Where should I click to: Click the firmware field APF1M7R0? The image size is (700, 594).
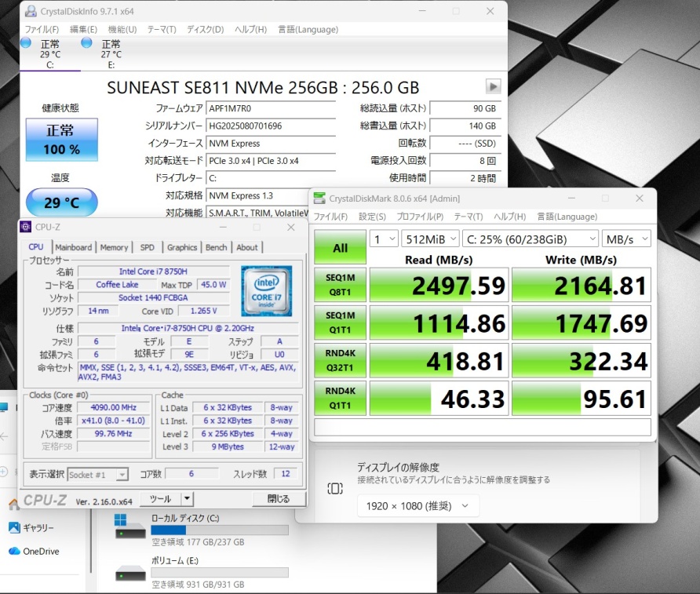[271, 108]
